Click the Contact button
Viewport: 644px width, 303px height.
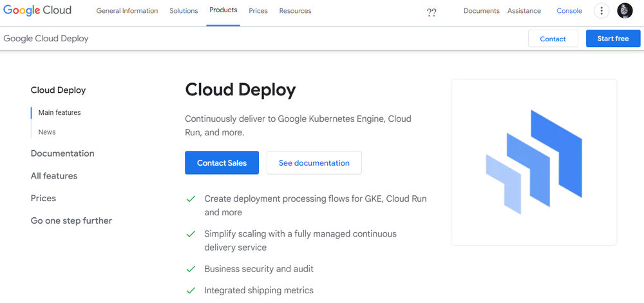point(553,39)
